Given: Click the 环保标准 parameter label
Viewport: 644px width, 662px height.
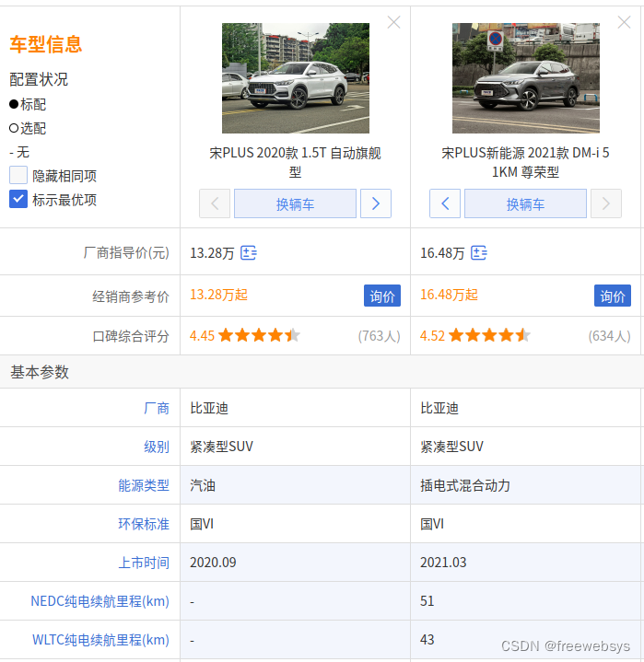Looking at the screenshot, I should pyautogui.click(x=144, y=524).
